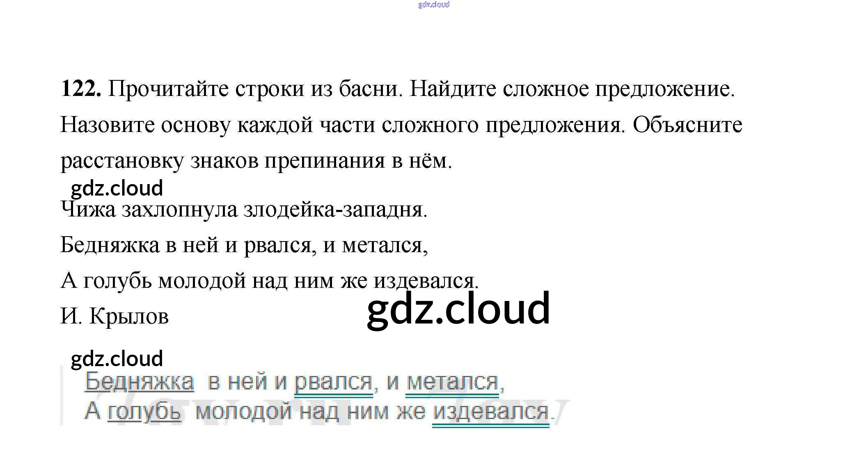Viewport: 868px width, 467px height.
Task: Click underlined word Бедняжка in the answer
Action: click(139, 381)
